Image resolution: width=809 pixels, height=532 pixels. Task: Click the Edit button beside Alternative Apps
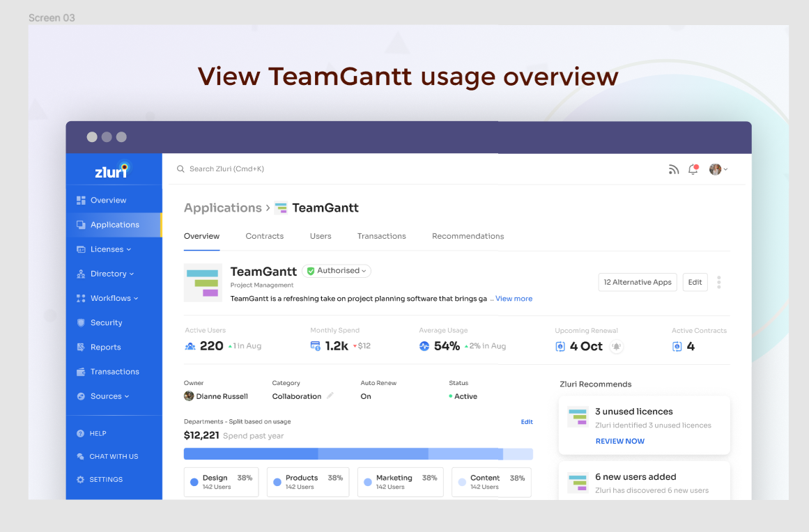695,282
